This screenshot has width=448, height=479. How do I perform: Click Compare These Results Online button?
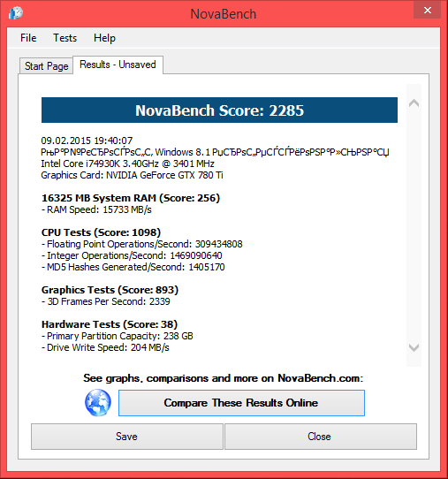coord(241,403)
